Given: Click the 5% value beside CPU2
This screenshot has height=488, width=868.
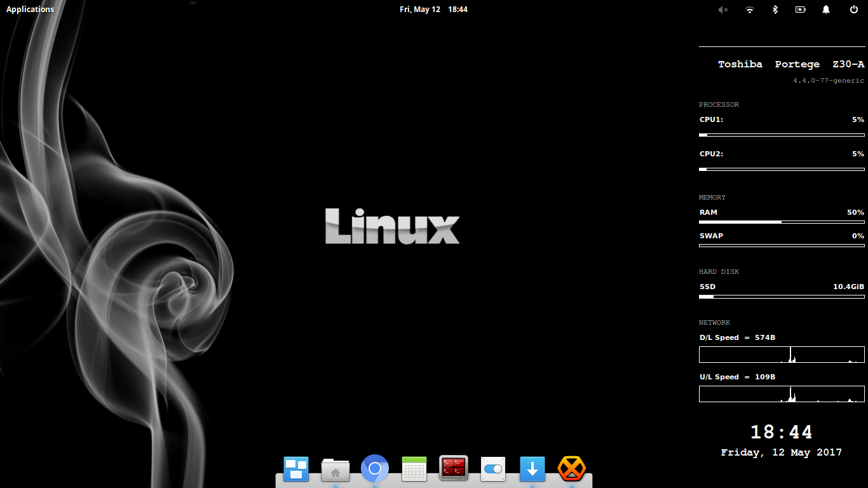Looking at the screenshot, I should [x=858, y=154].
